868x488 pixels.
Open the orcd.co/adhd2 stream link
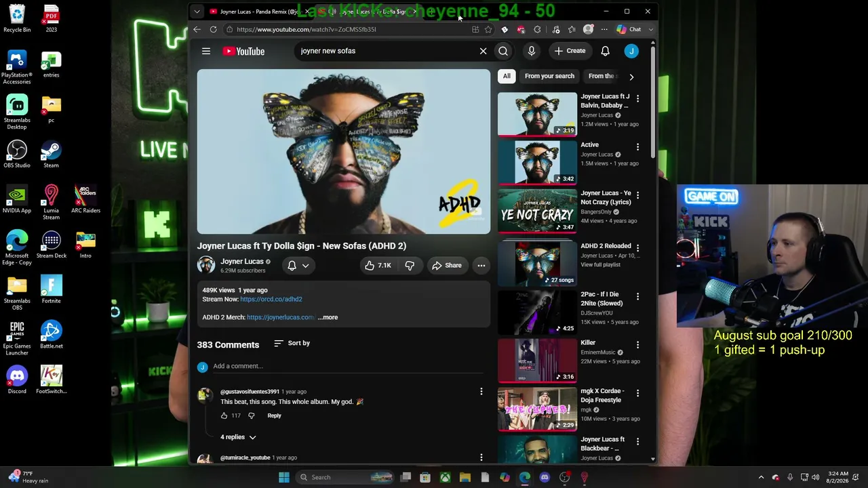[271, 299]
